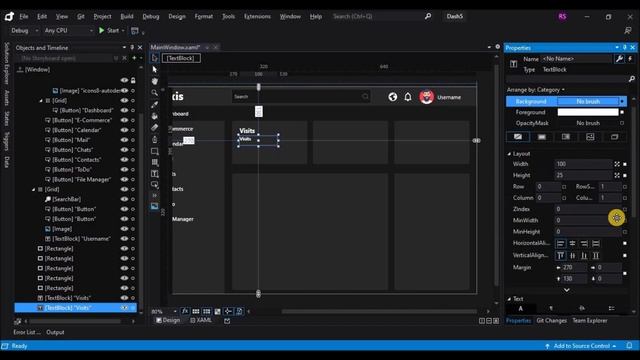Align horizontally to the left
The height and width of the screenshot is (360, 640).
tap(561, 244)
